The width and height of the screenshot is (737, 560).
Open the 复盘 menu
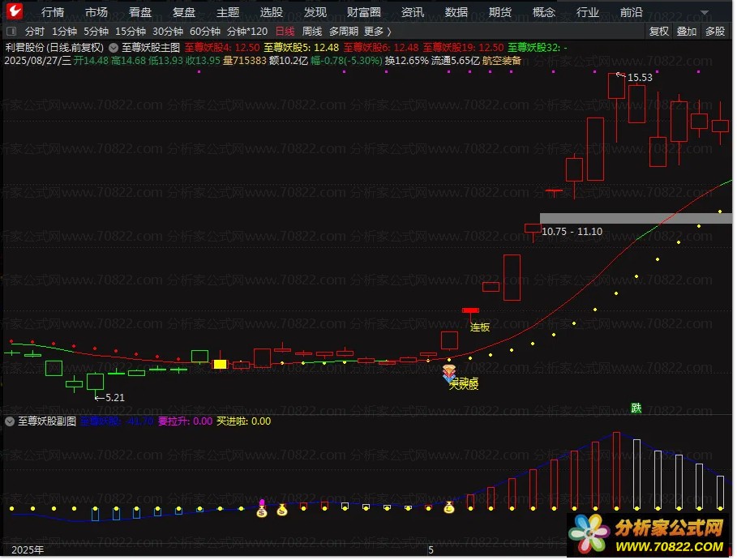[184, 12]
